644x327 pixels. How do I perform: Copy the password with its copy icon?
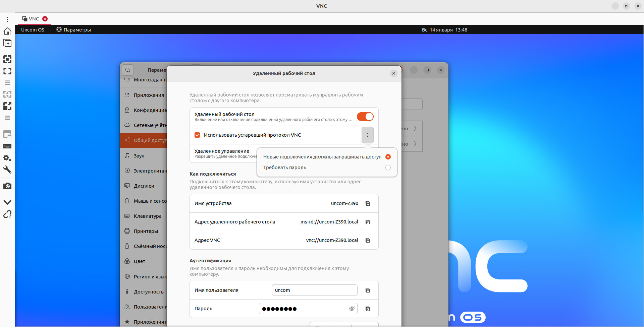click(x=368, y=309)
